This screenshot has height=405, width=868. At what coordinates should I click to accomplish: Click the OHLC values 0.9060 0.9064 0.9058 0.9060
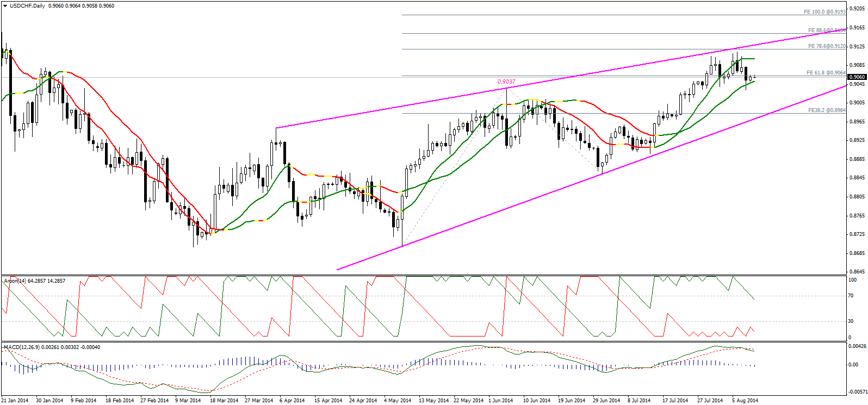tap(81, 5)
